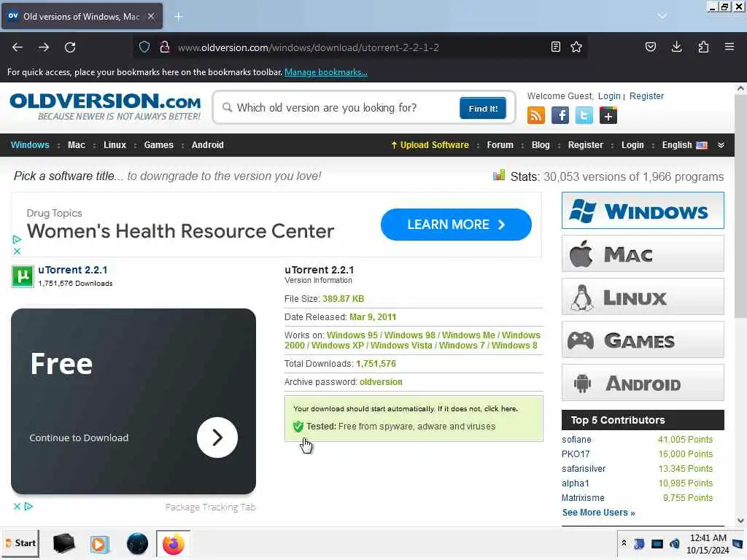Screen dimensions: 747x560
Task: Reload the page with refresh icon
Action: [x=70, y=47]
